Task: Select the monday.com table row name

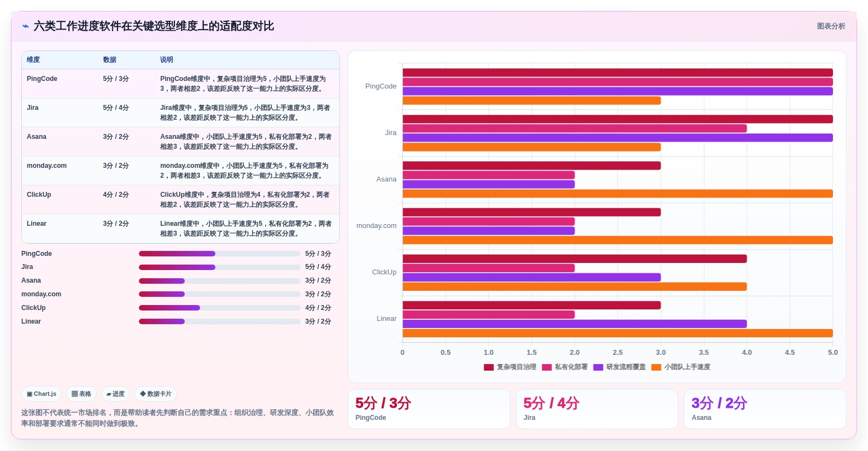Action: click(47, 166)
